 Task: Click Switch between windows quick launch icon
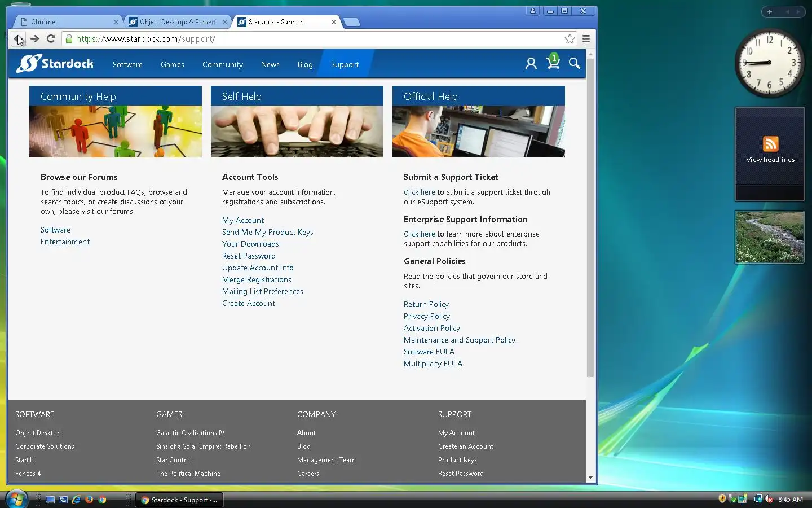click(63, 500)
